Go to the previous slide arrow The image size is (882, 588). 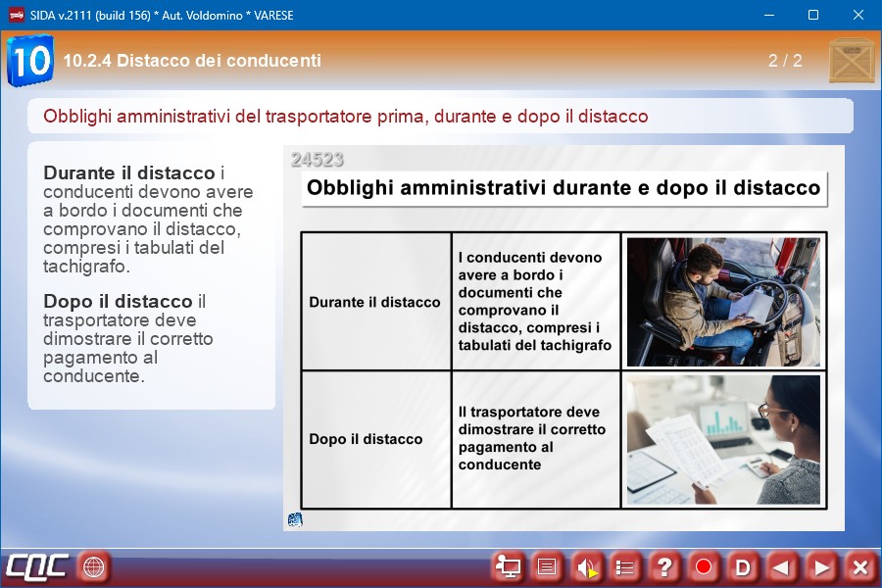pyautogui.click(x=782, y=566)
